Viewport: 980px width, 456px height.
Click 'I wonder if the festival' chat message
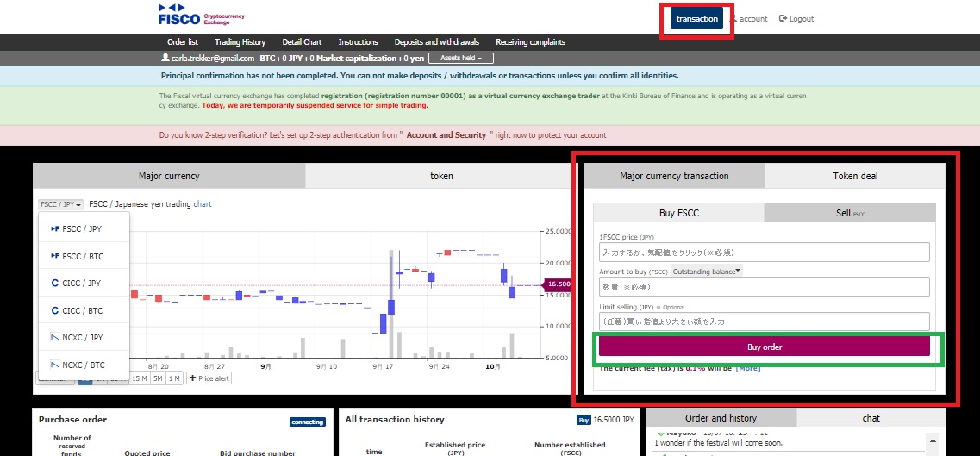719,443
